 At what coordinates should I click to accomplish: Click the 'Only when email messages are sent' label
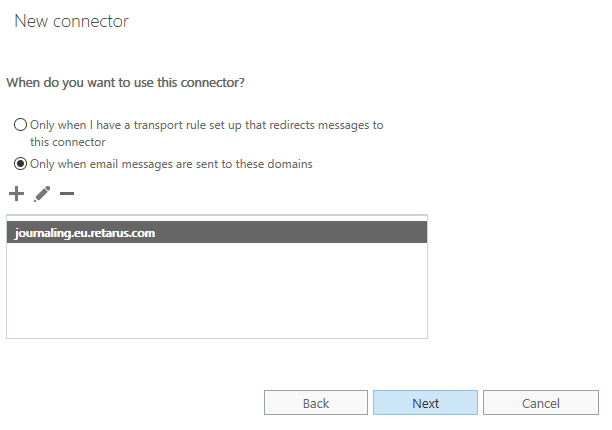click(172, 164)
